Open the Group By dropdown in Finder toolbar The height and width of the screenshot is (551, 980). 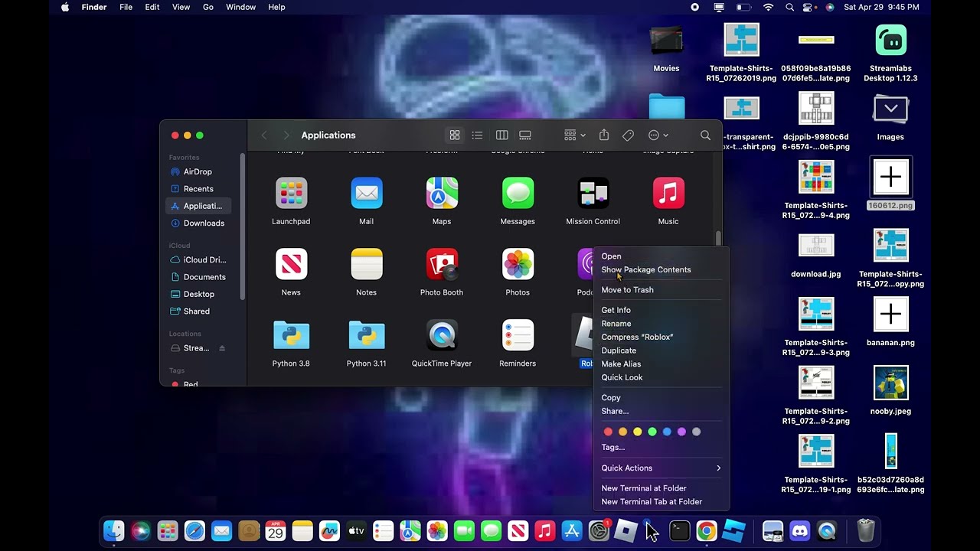click(x=575, y=135)
